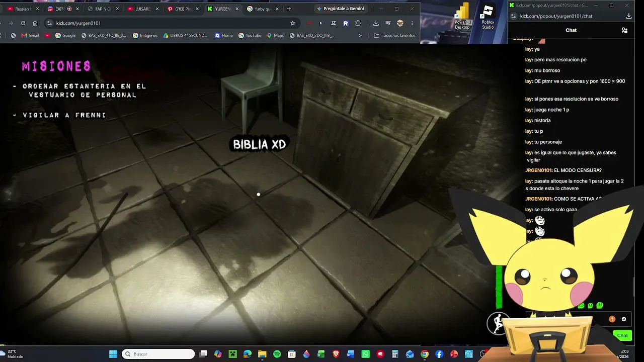The image size is (644, 362).
Task: Open Outlook from the taskbar
Action: coord(410,354)
